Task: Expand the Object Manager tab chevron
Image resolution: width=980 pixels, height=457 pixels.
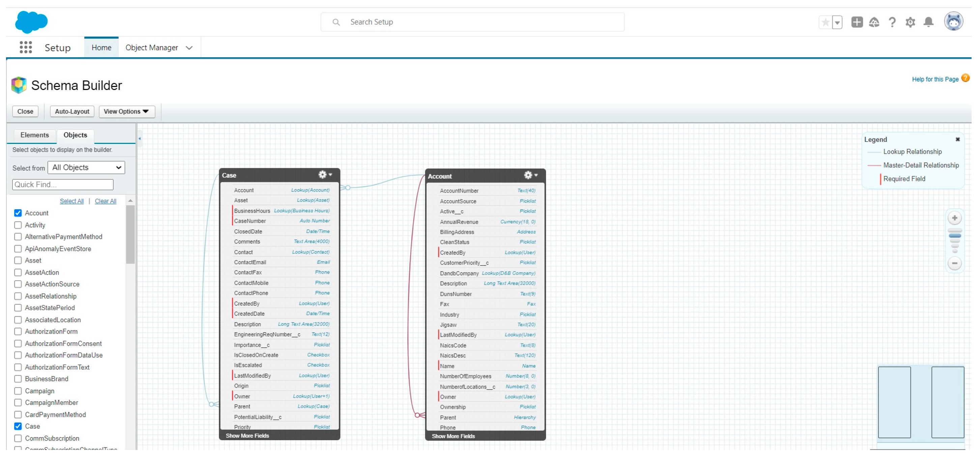Action: tap(189, 48)
